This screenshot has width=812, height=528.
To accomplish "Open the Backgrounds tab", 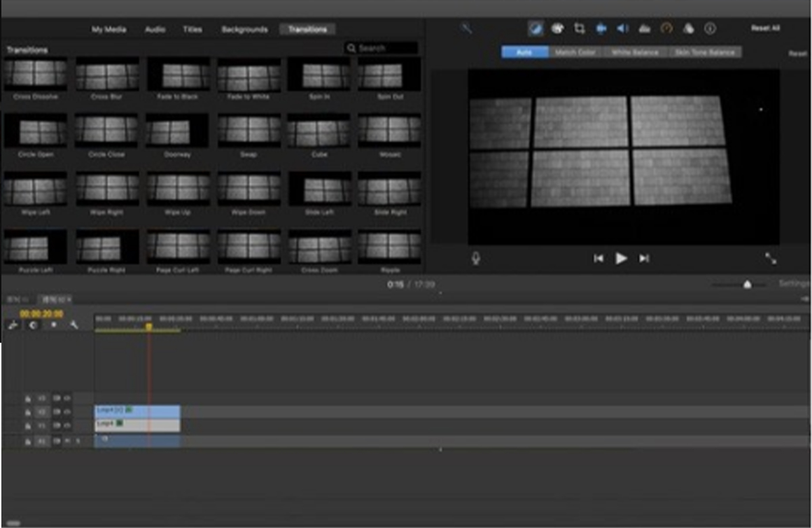I will (x=244, y=30).
